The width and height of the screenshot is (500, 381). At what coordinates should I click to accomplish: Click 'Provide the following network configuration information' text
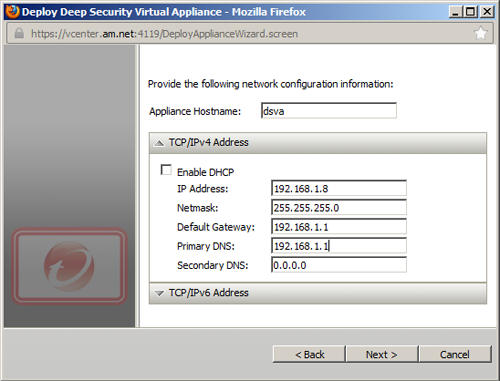270,84
